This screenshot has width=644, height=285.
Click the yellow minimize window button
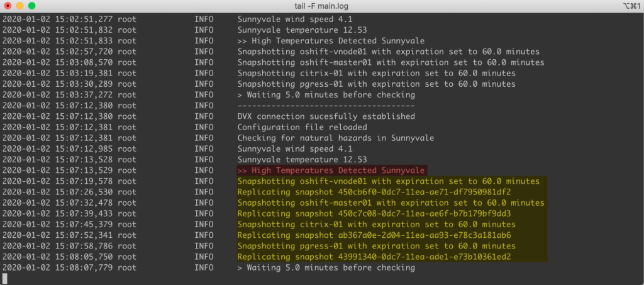[x=19, y=6]
